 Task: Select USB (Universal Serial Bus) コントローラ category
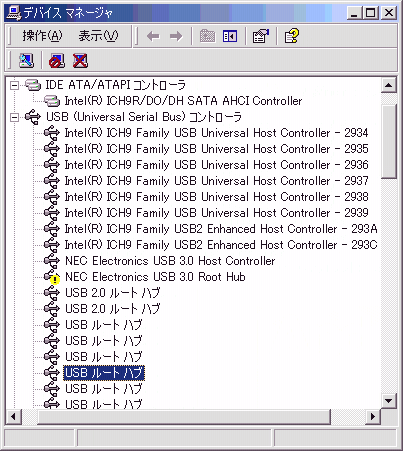[x=144, y=117]
